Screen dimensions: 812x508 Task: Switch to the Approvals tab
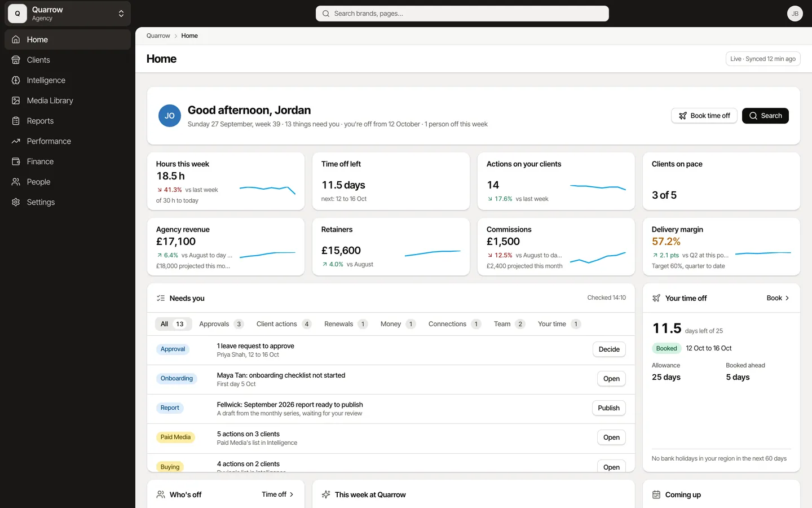point(221,324)
